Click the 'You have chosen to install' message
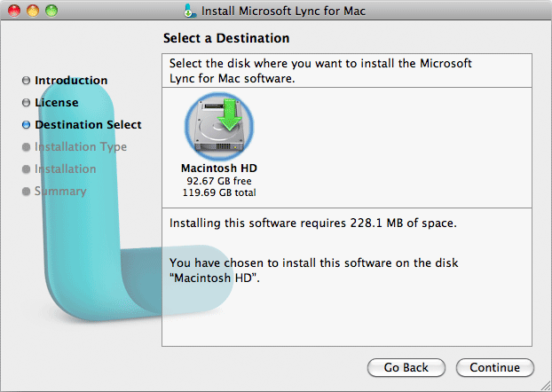 (x=313, y=270)
